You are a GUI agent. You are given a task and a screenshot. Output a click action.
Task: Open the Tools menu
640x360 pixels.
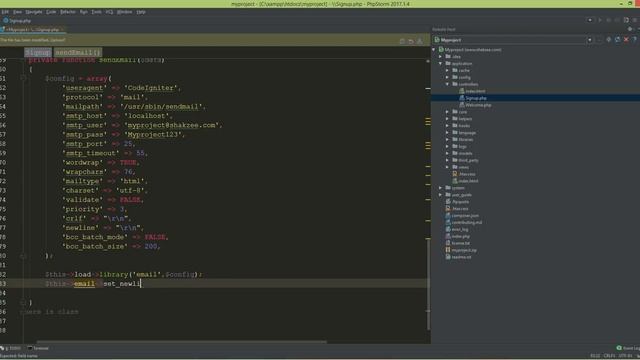(x=96, y=12)
